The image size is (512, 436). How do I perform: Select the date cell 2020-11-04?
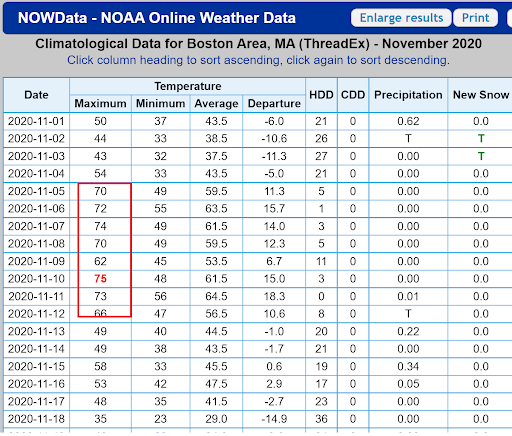tap(36, 173)
